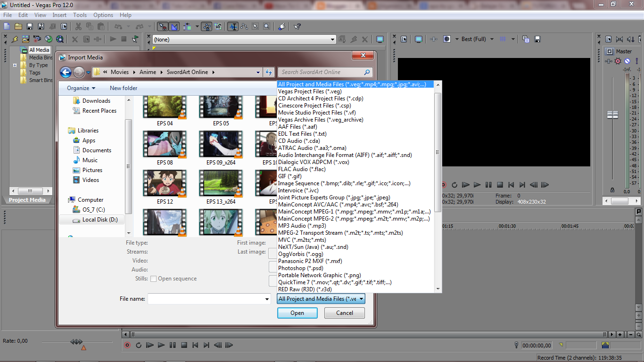Click the Go to End button in video preview
Viewport: 644px width, 362px height.
click(522, 185)
